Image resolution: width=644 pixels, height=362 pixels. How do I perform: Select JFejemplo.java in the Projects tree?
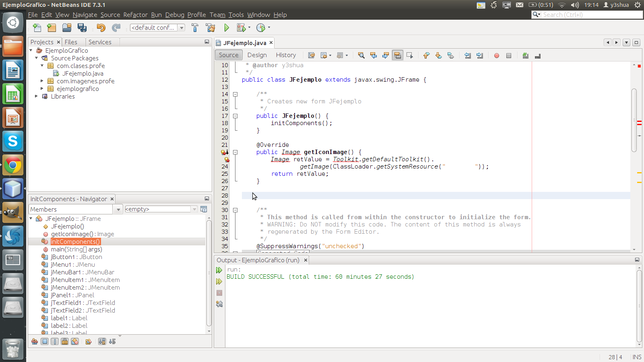tap(83, 73)
